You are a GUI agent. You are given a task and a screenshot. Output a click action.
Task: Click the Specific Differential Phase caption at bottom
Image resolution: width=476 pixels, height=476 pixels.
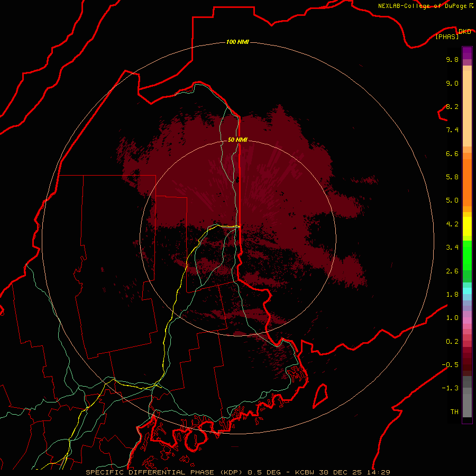pos(237,472)
